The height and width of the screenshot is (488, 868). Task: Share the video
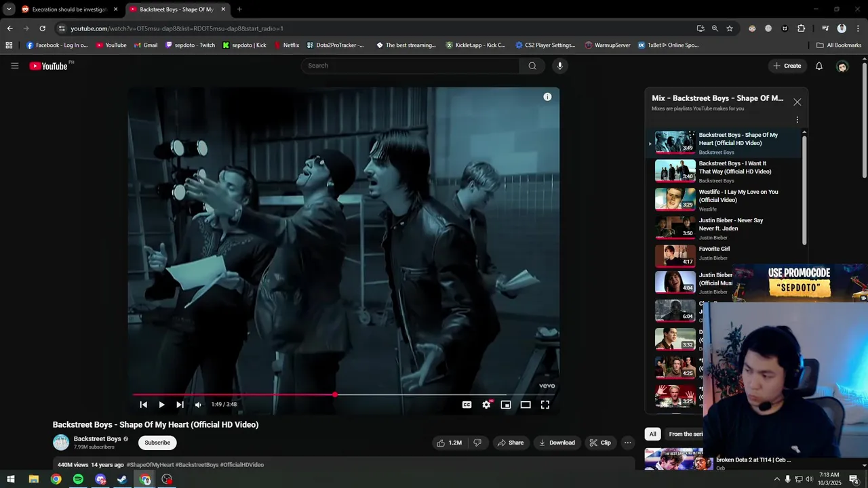point(510,443)
